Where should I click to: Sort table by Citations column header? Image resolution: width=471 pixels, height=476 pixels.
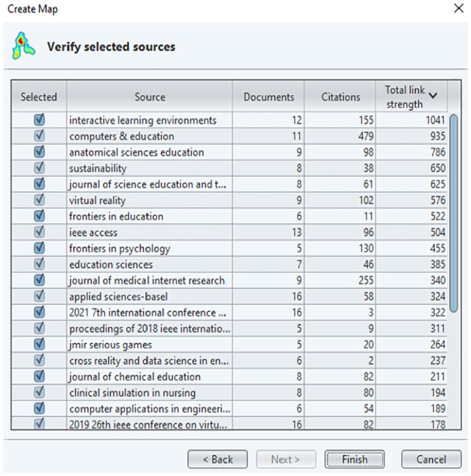coord(340,97)
